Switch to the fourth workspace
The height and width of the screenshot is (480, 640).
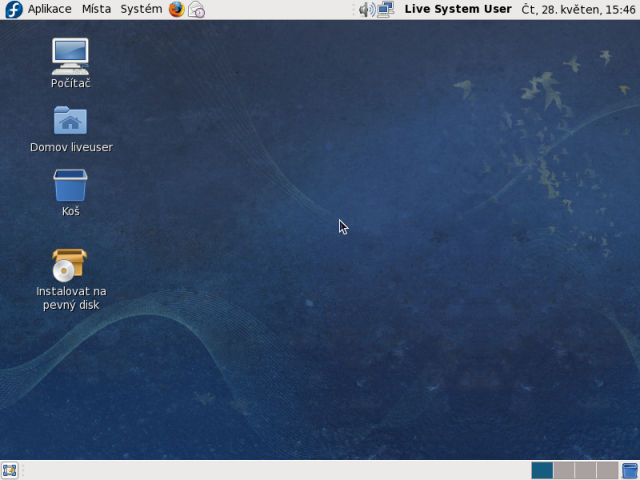pos(607,470)
